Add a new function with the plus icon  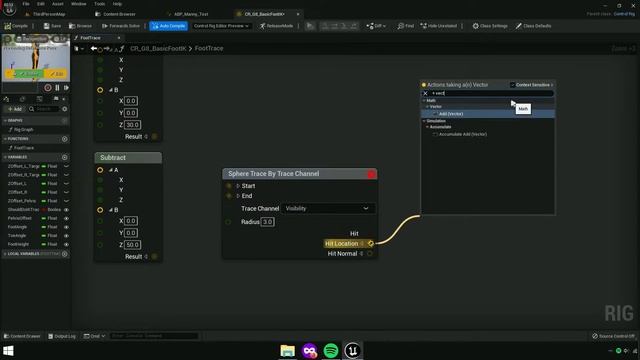(x=64, y=139)
